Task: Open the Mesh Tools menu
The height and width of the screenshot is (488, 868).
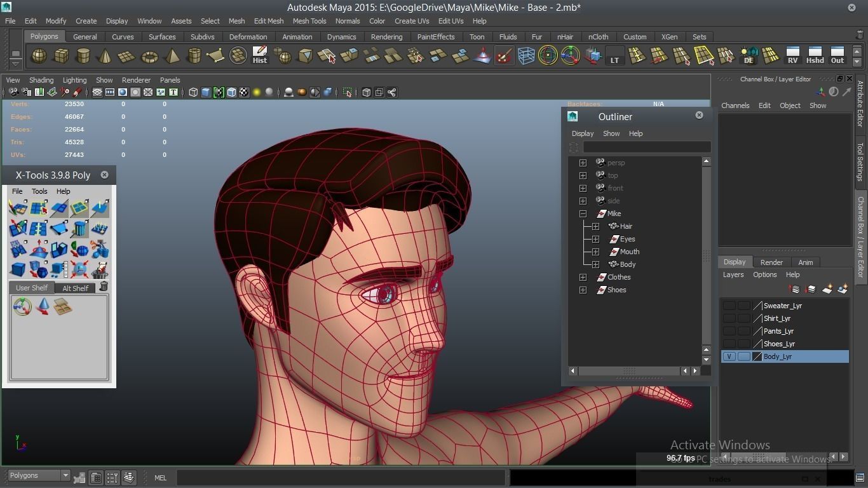Action: pyautogui.click(x=309, y=21)
